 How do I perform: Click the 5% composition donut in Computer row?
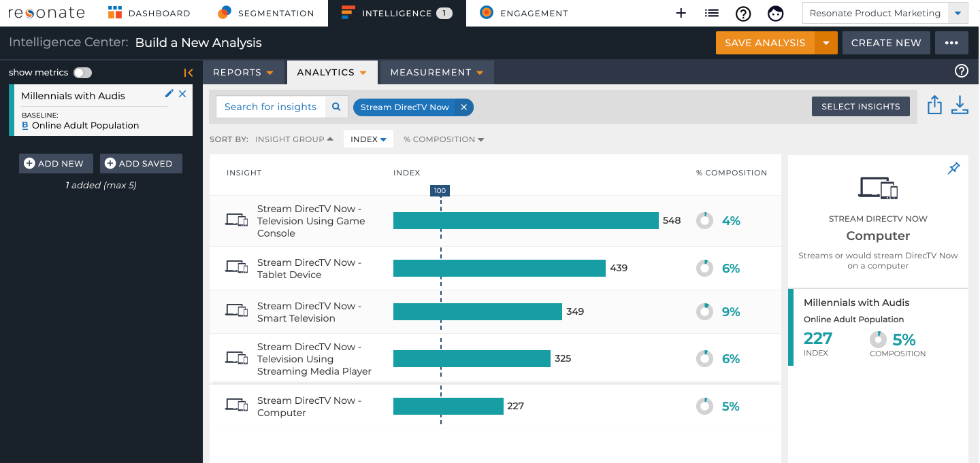(x=704, y=407)
